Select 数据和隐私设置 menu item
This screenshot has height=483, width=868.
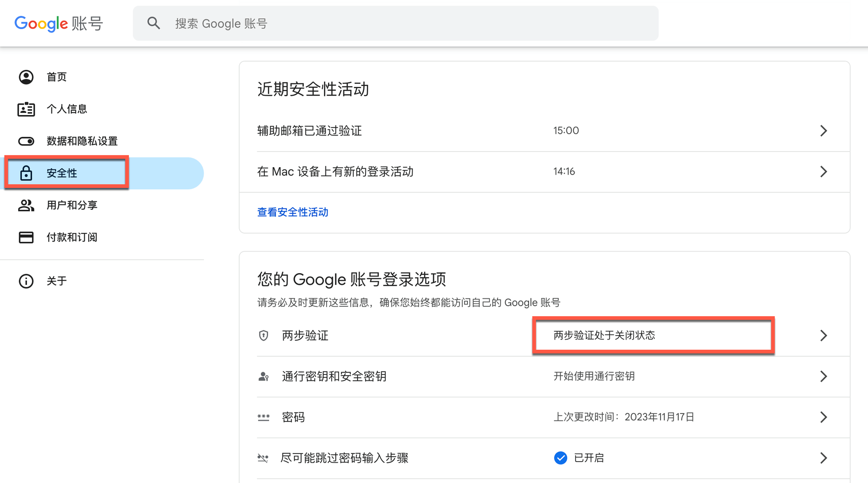click(82, 141)
